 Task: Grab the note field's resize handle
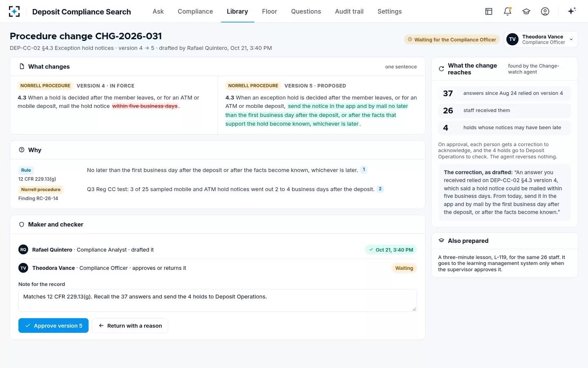(414, 309)
